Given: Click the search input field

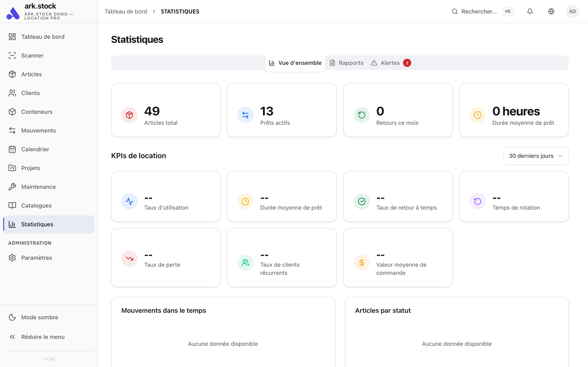Looking at the screenshot, I should (479, 11).
